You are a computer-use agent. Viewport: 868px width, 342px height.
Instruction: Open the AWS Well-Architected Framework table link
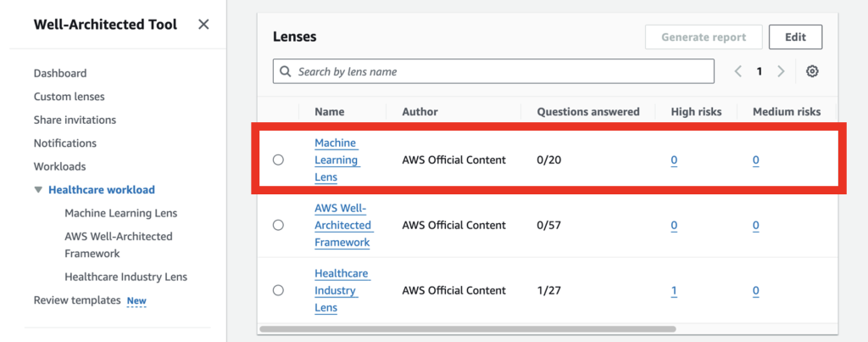(x=343, y=225)
